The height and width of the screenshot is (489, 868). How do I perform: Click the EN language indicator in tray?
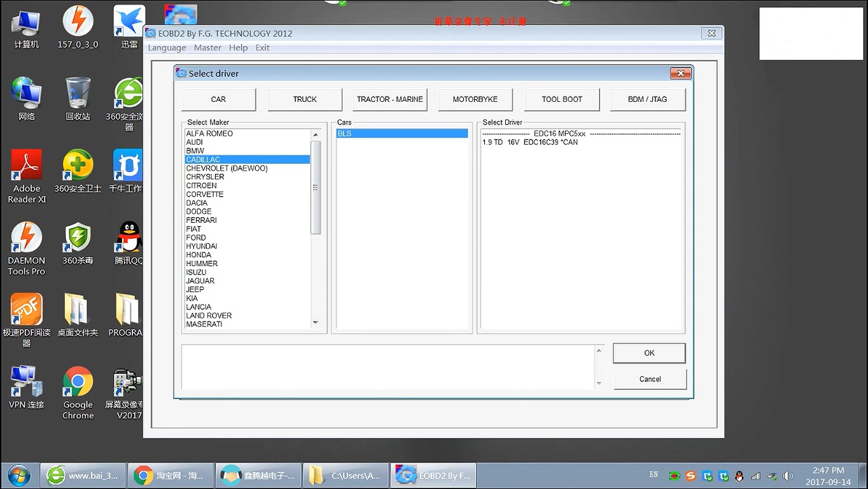[x=654, y=475]
